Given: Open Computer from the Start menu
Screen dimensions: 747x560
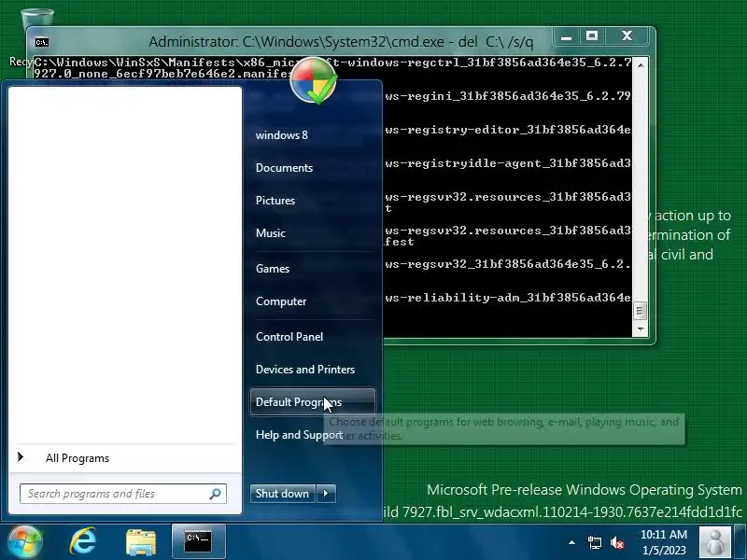Looking at the screenshot, I should click(x=281, y=301).
